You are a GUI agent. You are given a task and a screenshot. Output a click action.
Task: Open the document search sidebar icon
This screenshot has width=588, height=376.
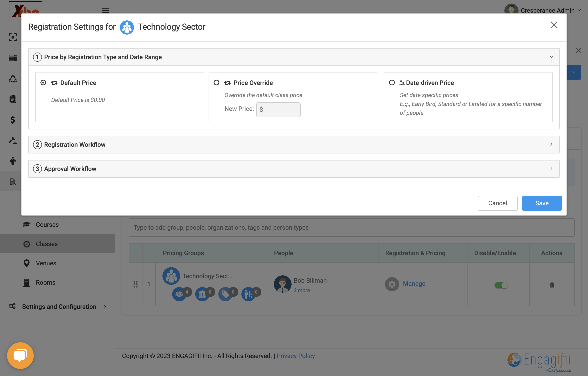13,181
